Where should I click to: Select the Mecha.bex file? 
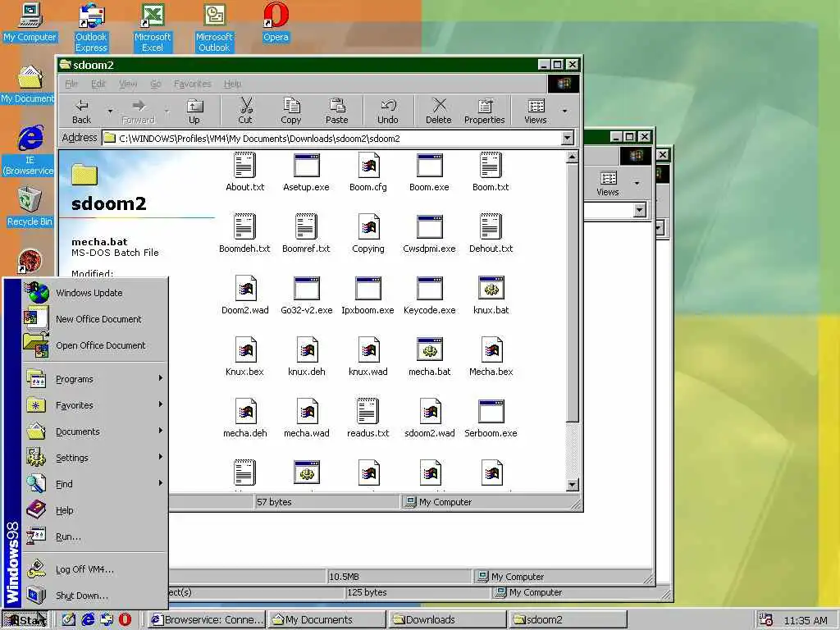coord(491,356)
